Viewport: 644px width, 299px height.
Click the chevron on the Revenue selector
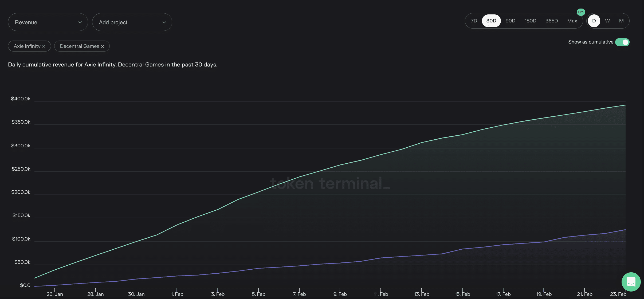click(80, 22)
